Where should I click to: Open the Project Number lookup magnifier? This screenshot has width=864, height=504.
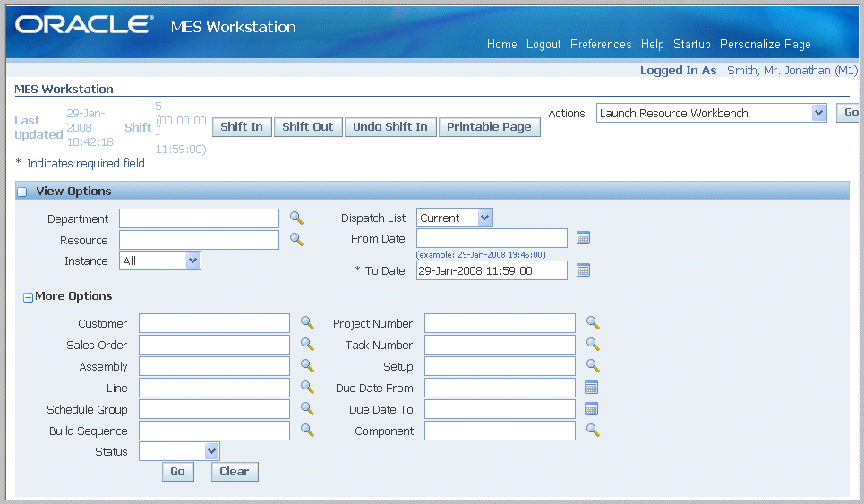(x=593, y=323)
